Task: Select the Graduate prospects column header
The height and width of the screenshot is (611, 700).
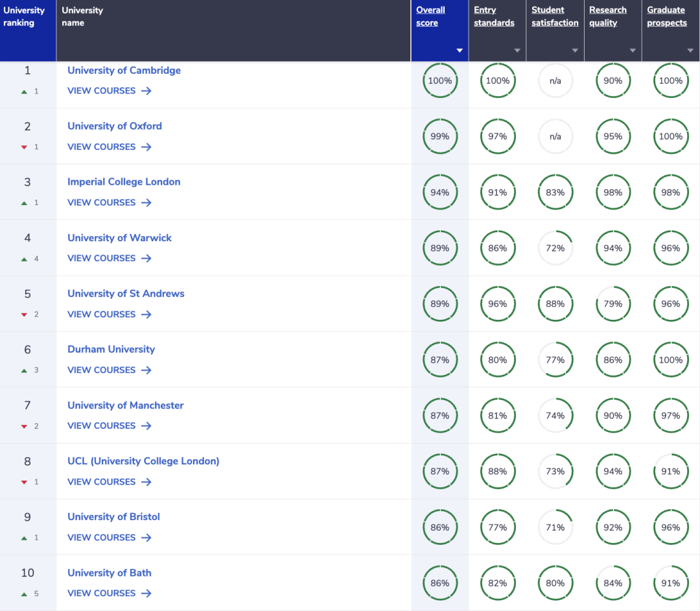Action: [x=666, y=16]
